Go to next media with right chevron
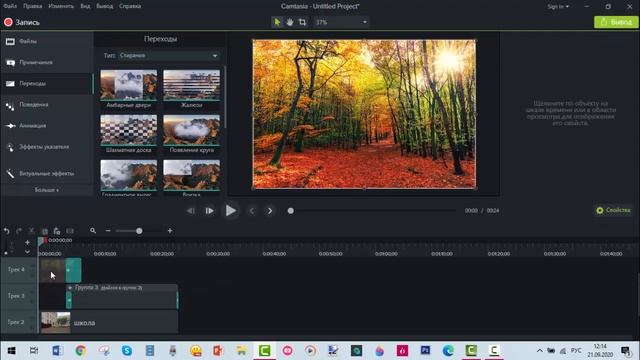Image resolution: width=640 pixels, height=360 pixels. point(270,211)
